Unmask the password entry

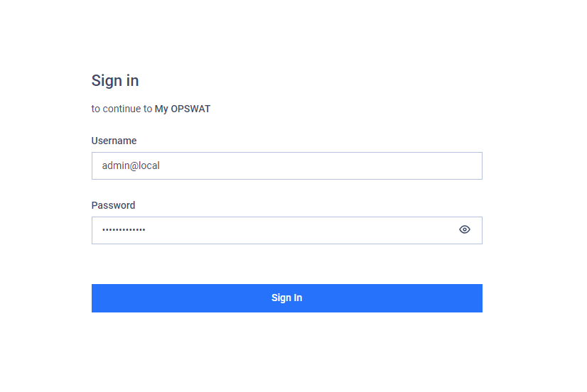click(464, 229)
